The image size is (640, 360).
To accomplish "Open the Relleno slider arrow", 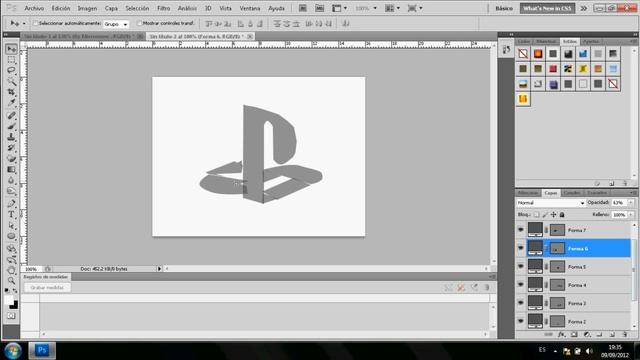I will click(x=631, y=215).
